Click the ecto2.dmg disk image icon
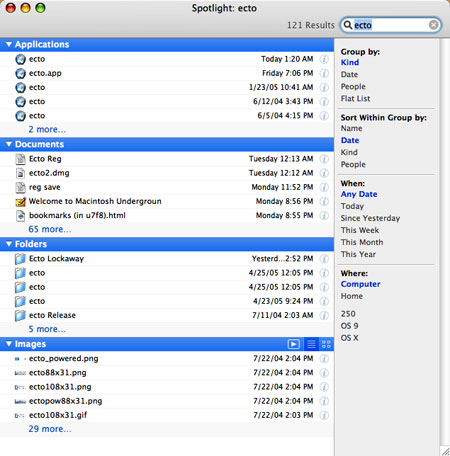The image size is (450, 456). pos(20,173)
